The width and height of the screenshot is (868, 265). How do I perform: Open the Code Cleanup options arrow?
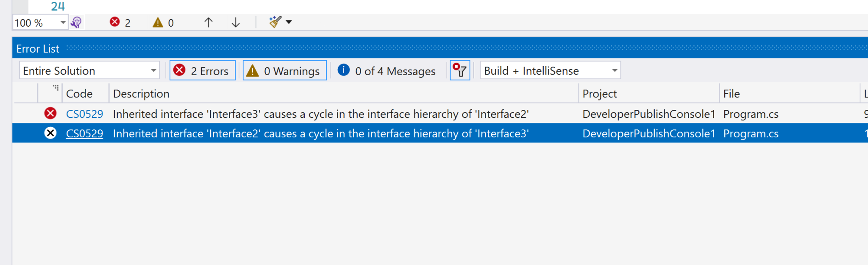click(289, 22)
